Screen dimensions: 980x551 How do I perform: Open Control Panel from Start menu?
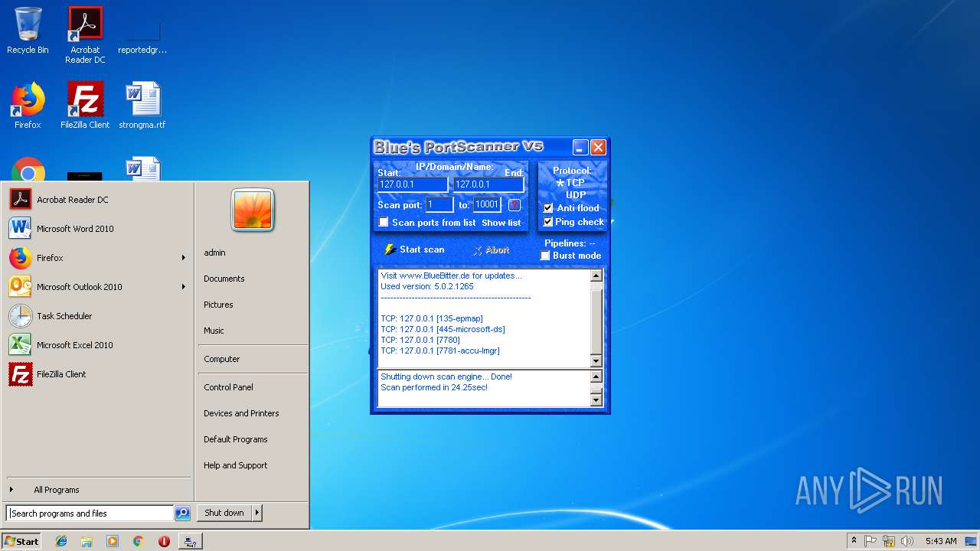coord(228,387)
